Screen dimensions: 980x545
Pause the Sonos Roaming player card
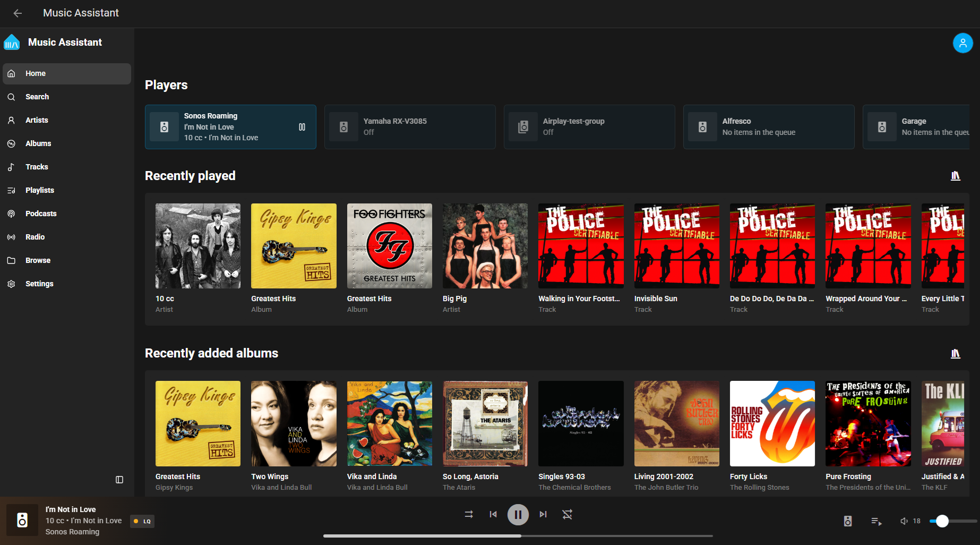302,127
